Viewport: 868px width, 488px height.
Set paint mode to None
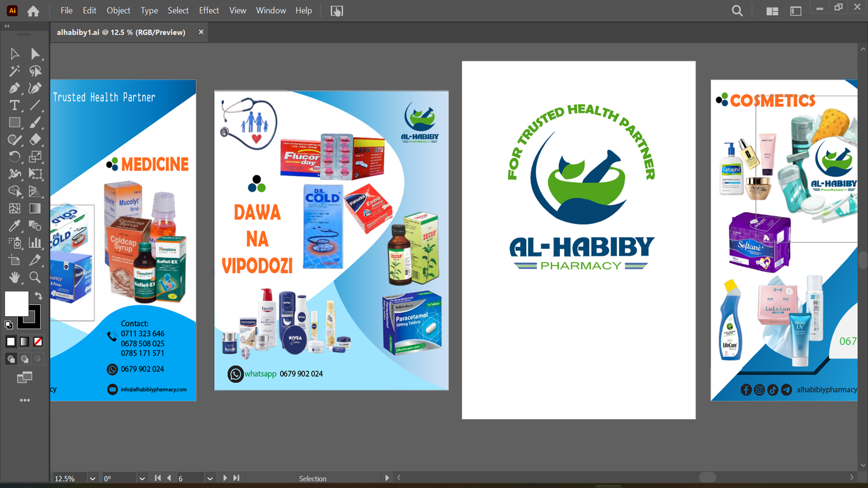coord(38,342)
